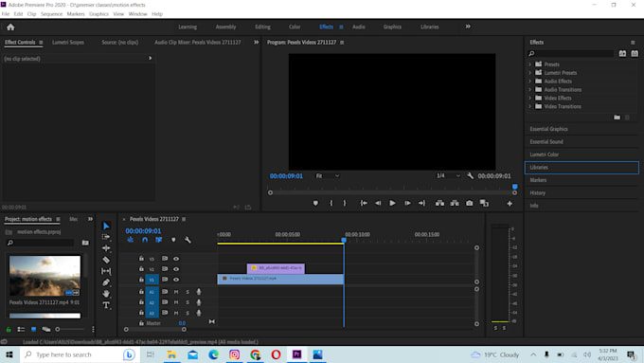Open the File menu

coord(6,14)
